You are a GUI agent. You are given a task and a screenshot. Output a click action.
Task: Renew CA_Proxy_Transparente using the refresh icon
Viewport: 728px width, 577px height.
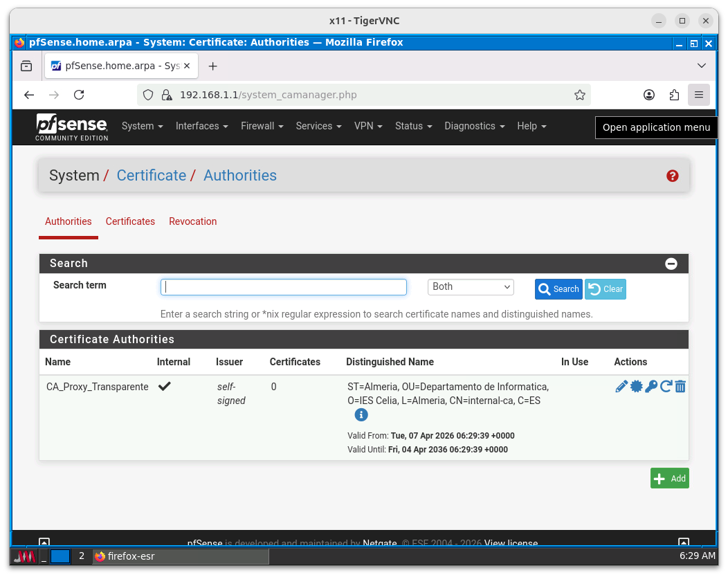coord(665,386)
